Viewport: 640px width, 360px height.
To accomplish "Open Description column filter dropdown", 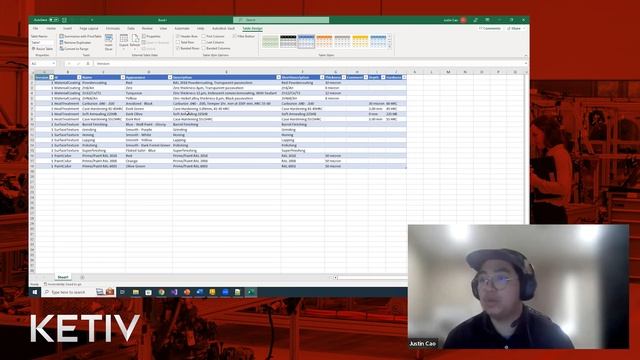I will (x=278, y=77).
